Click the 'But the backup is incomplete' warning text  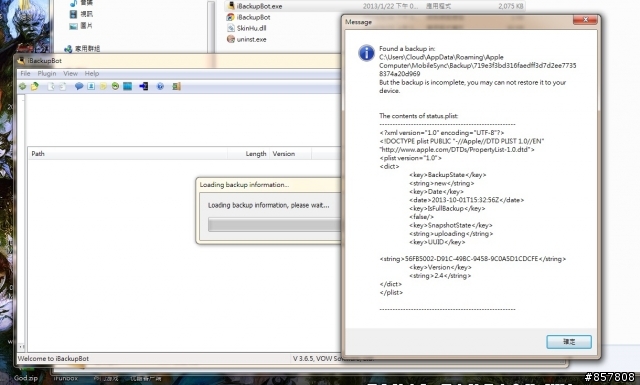click(x=472, y=87)
